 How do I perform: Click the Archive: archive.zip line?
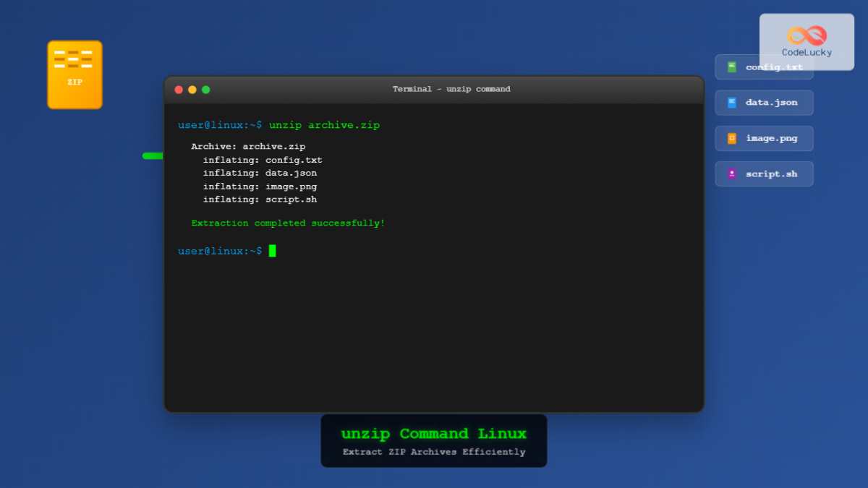point(249,146)
